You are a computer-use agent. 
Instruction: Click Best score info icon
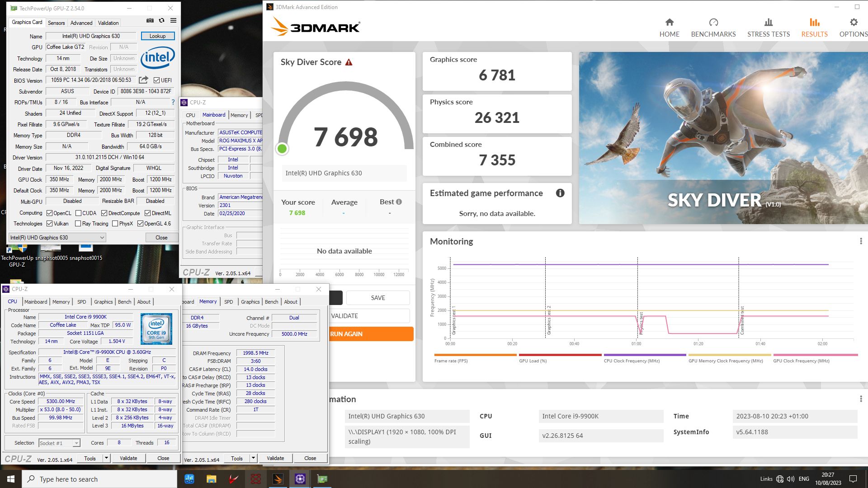[399, 202]
